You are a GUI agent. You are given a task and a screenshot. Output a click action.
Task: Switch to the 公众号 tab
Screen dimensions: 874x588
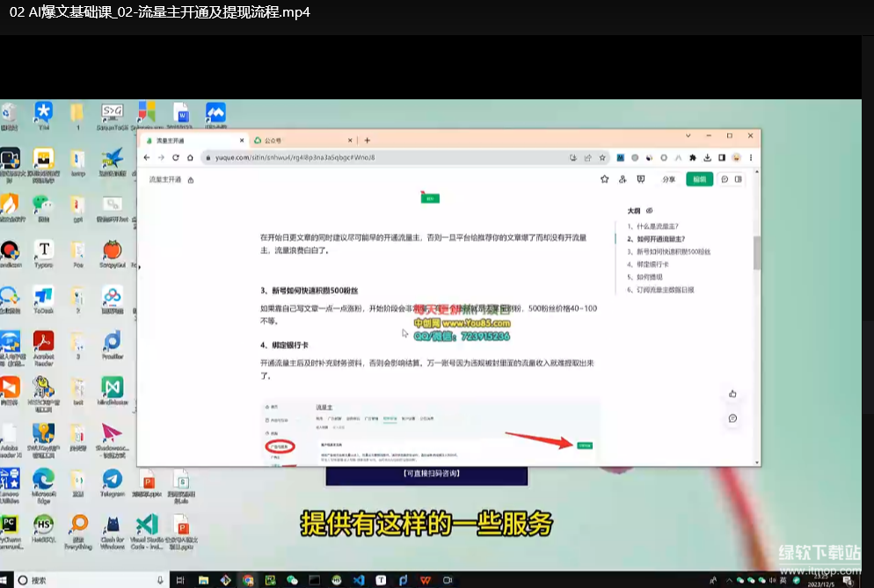coord(302,141)
